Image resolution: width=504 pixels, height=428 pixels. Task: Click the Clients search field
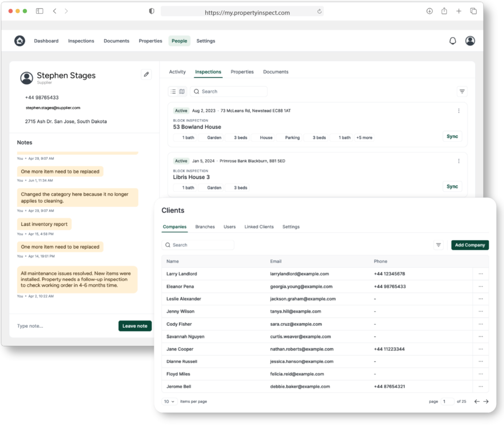point(198,245)
